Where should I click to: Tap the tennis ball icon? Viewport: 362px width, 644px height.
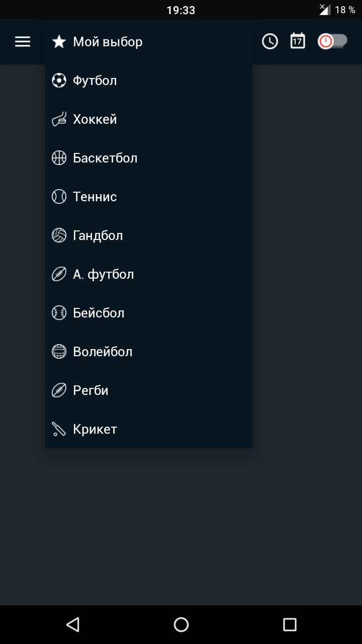[59, 197]
